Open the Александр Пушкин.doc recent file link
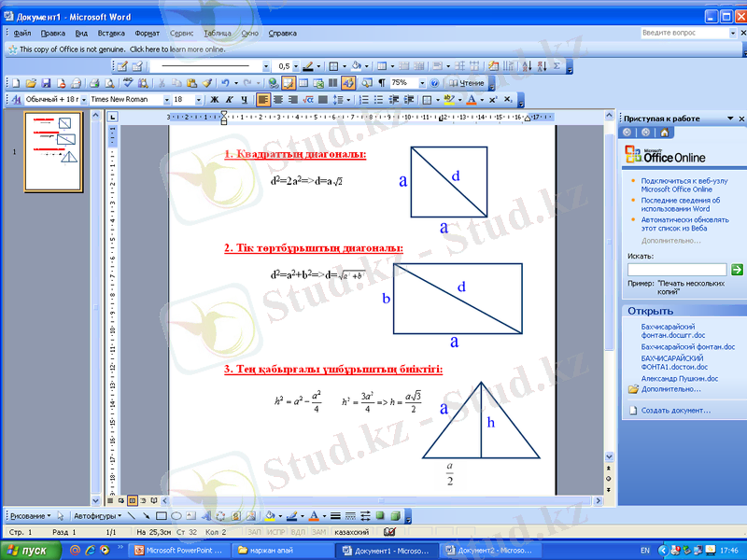747x560 pixels. [679, 379]
